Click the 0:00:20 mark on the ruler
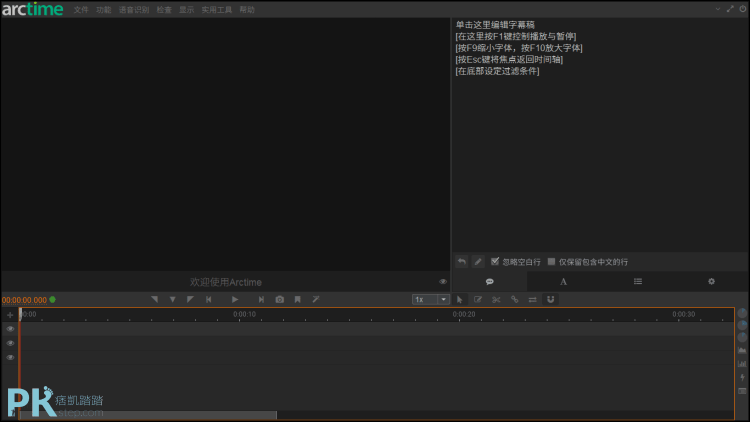The image size is (750, 422). (x=464, y=314)
